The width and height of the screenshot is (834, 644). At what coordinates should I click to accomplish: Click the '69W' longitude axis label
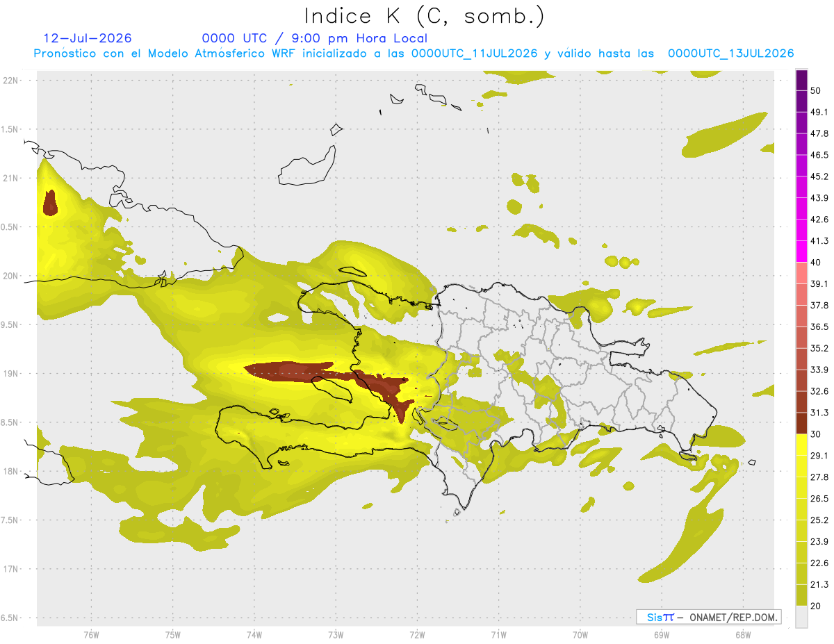click(662, 634)
